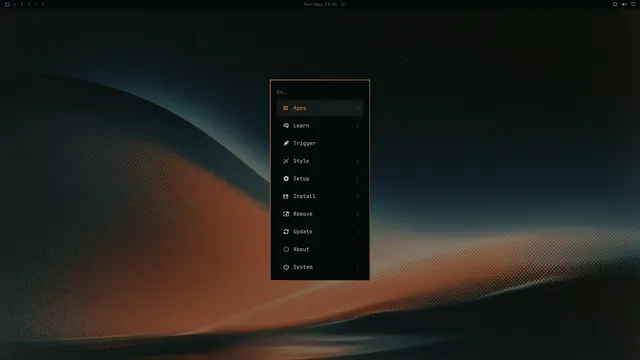Select the "About" menu label

tap(301, 249)
